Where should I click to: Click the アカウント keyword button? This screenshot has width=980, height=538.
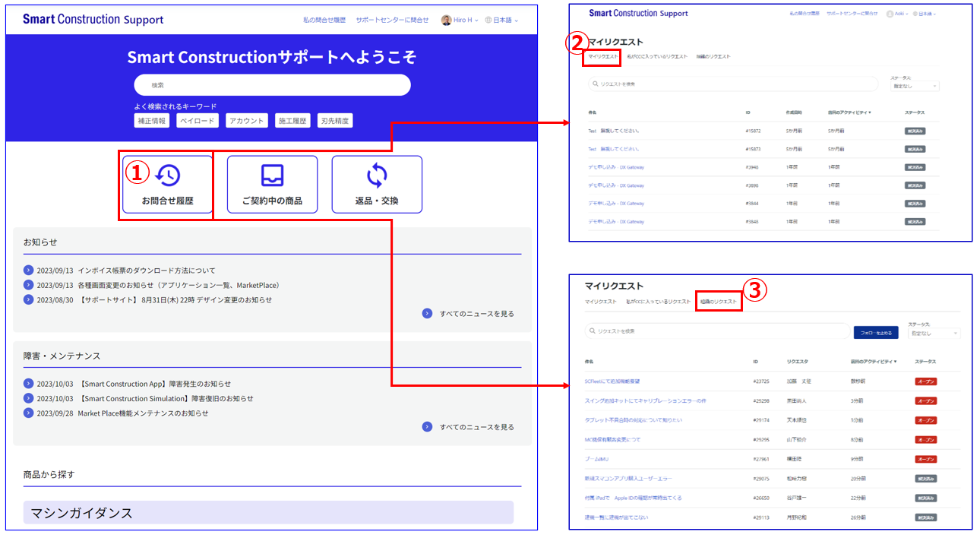pos(247,121)
